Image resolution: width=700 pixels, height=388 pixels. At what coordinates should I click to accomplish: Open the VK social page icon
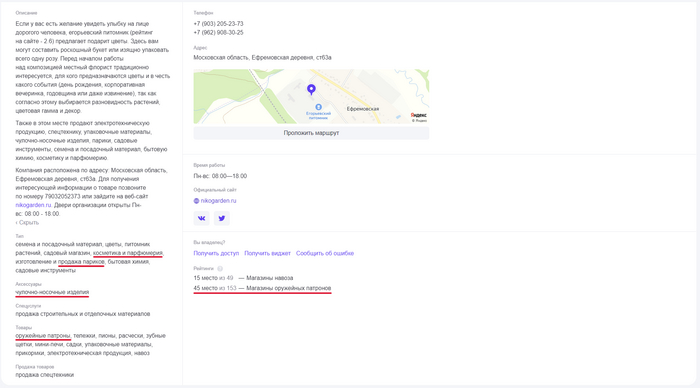coord(201,218)
